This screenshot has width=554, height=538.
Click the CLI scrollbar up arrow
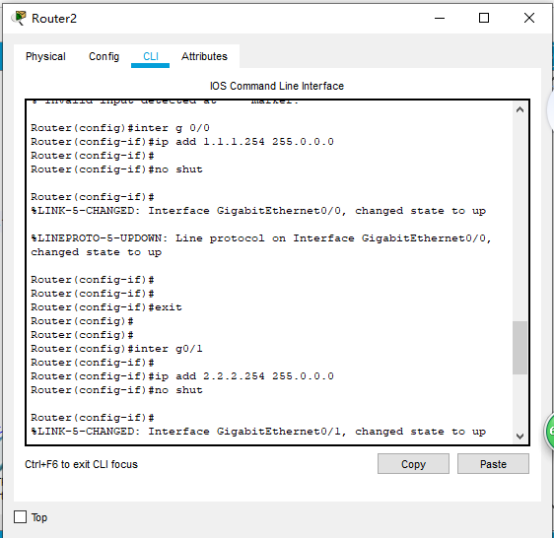click(520, 110)
